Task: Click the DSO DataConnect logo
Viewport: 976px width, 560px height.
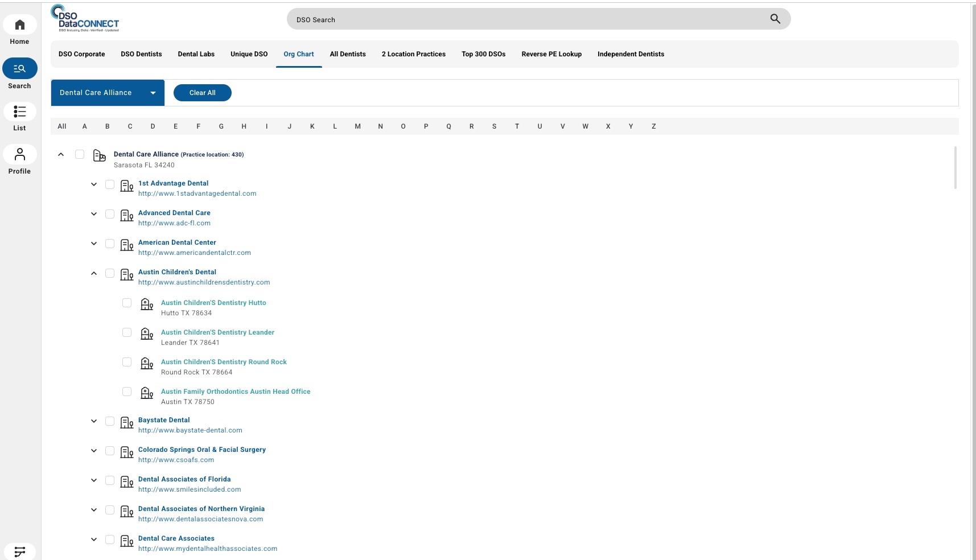Action: coord(85,19)
